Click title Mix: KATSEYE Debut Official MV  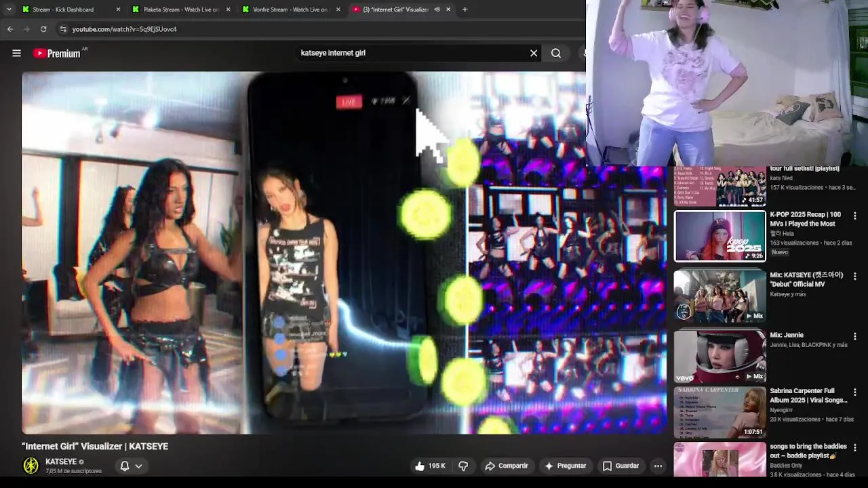coord(806,279)
